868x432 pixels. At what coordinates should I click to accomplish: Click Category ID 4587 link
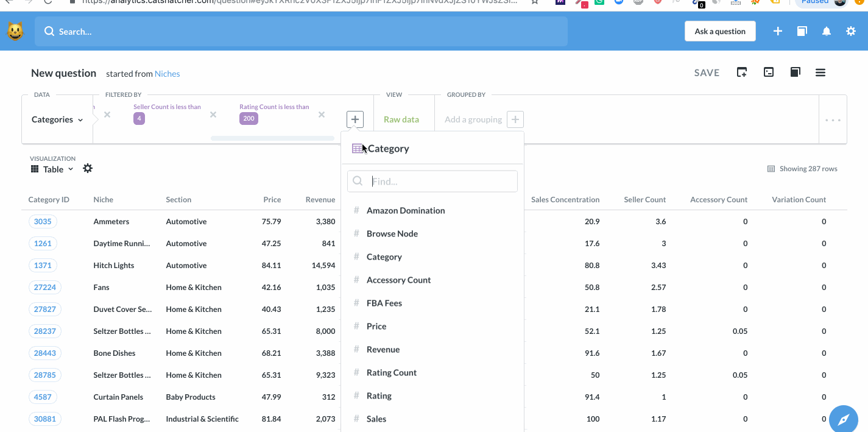pos(43,397)
